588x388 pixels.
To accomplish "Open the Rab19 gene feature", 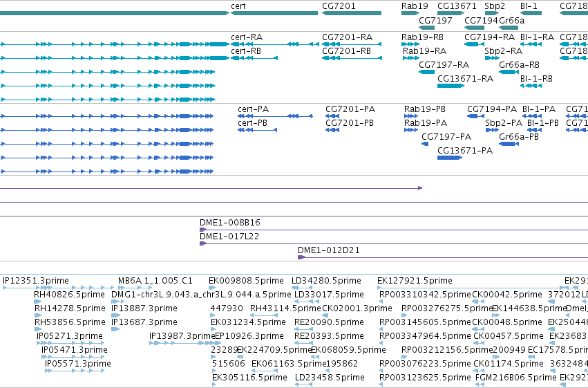I will 410,13.
